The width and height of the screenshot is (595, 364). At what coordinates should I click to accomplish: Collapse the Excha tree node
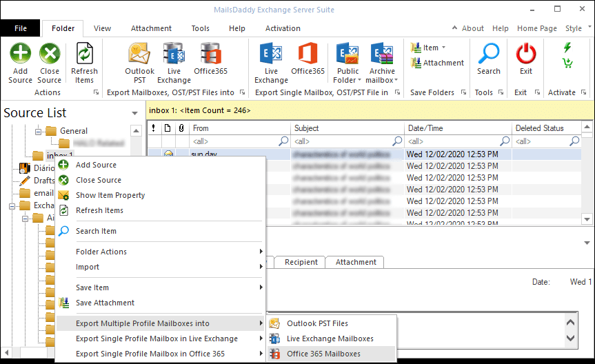(x=12, y=206)
